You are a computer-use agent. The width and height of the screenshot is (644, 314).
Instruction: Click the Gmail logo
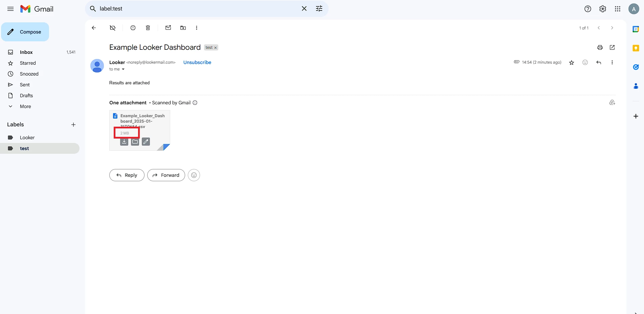(x=37, y=9)
